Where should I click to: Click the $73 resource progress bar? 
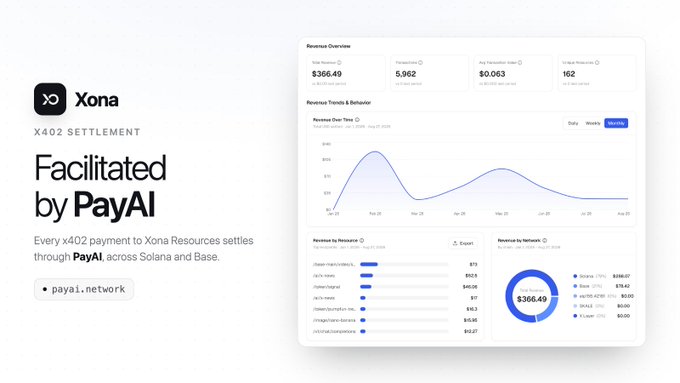coord(404,264)
